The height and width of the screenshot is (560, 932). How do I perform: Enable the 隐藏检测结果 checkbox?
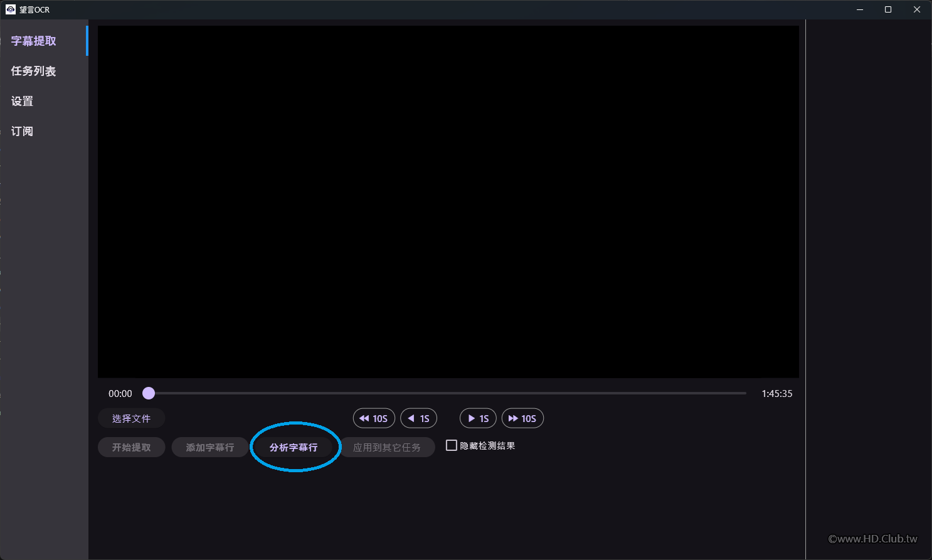[x=452, y=445]
